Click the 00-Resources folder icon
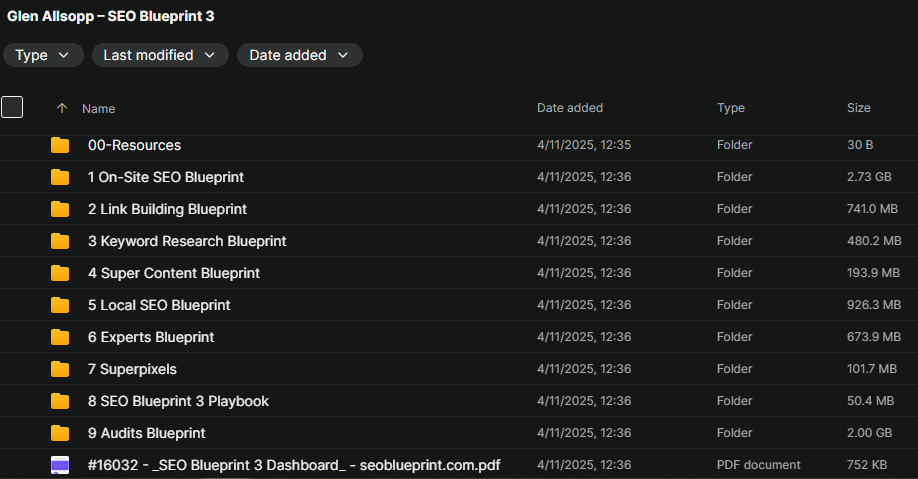The image size is (918, 479). [x=60, y=145]
